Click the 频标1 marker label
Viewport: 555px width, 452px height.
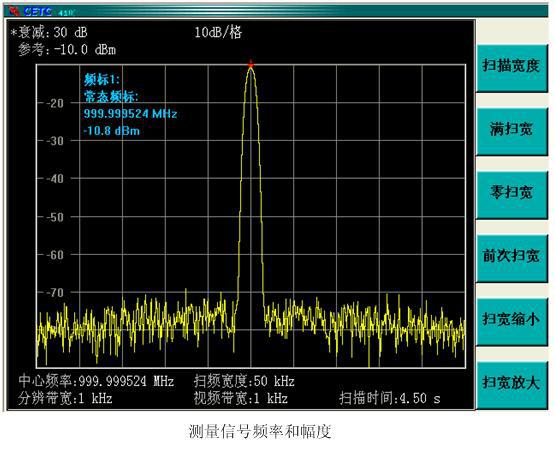(x=102, y=80)
